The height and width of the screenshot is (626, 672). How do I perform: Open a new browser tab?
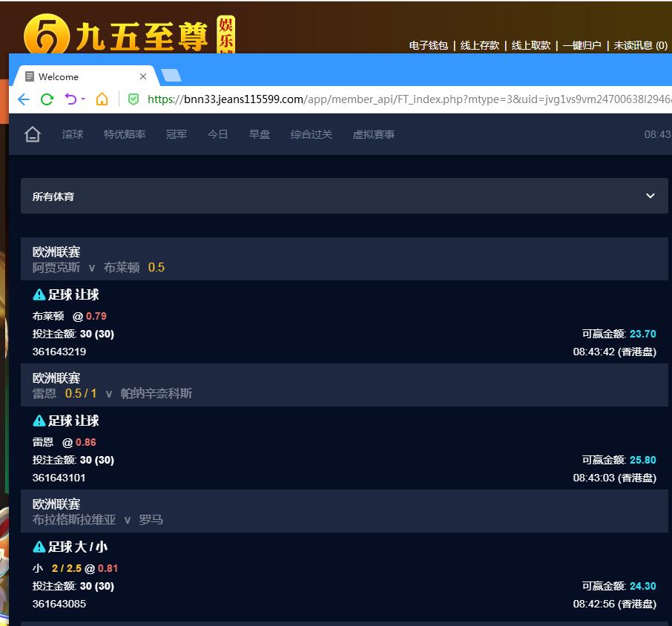click(171, 76)
